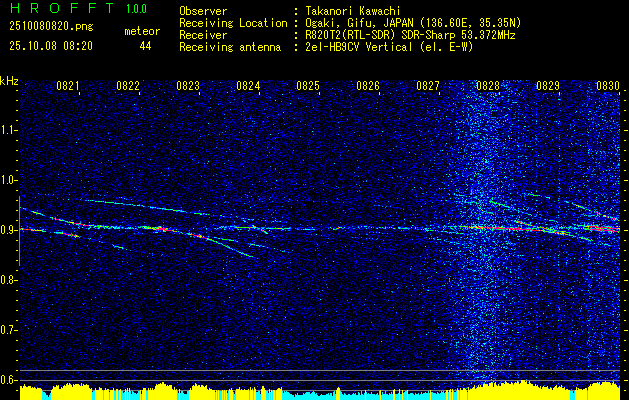629x400 pixels.
Task: Click the 0825 time marker
Action: [308, 85]
